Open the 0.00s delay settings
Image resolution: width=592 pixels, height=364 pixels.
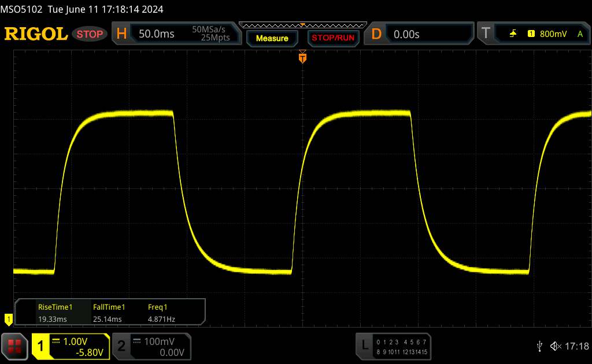coord(428,34)
